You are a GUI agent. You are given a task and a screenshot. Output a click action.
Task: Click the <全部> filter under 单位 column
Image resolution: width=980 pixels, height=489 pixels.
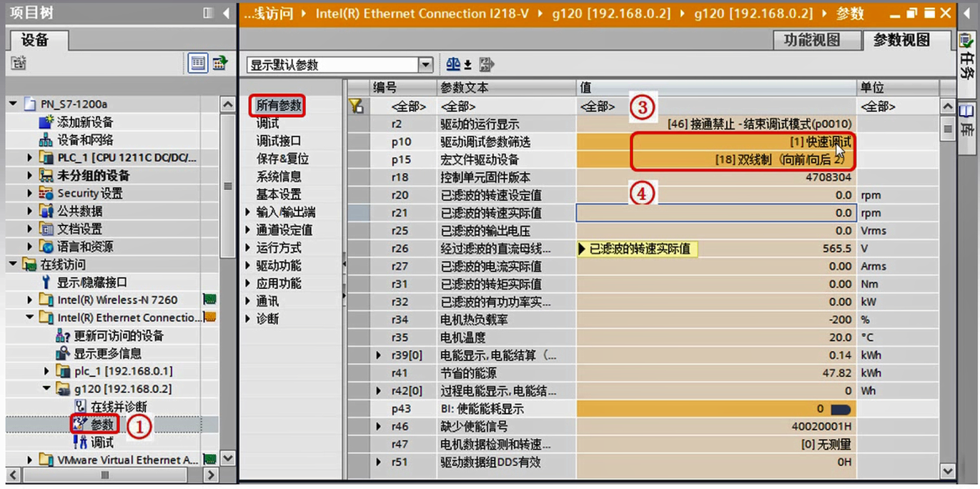coord(878,107)
